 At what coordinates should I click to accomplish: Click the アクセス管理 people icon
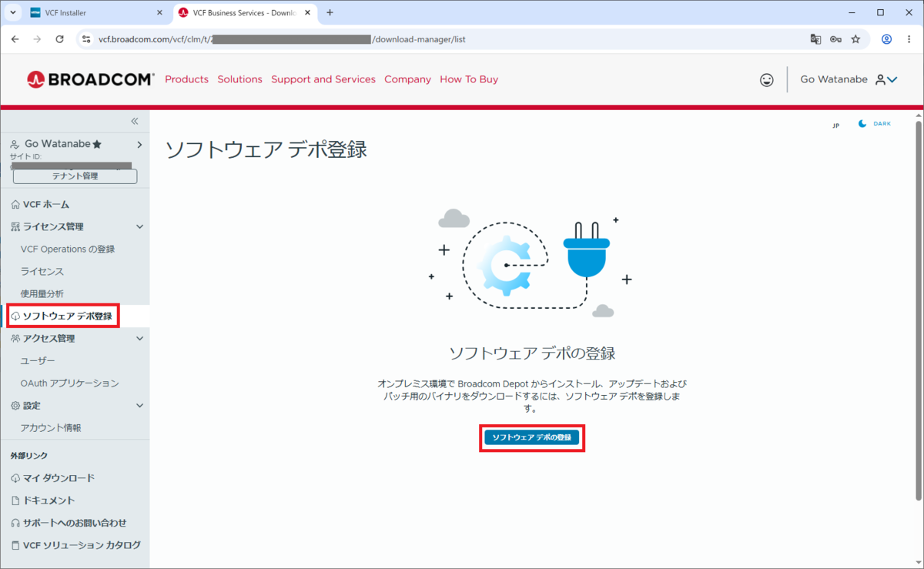[x=15, y=338]
